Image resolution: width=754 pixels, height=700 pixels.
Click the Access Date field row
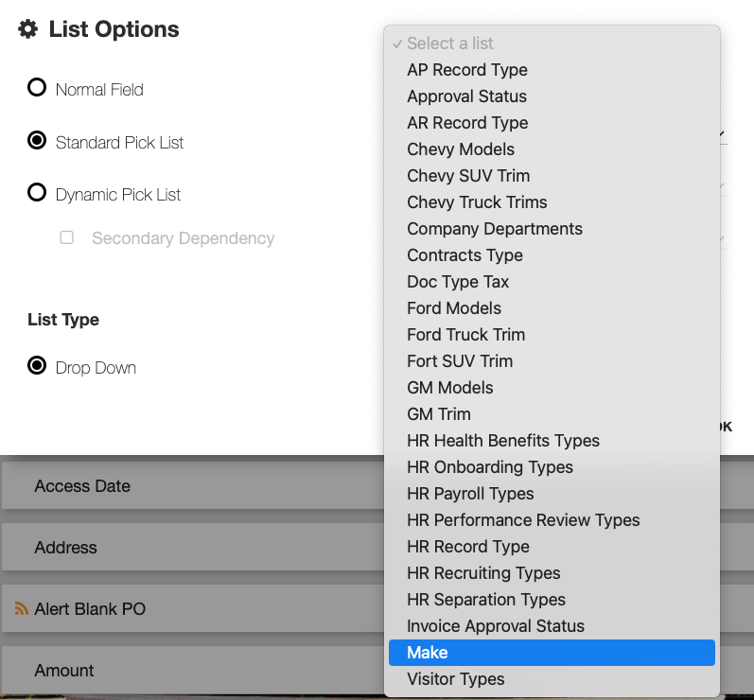click(x=189, y=486)
